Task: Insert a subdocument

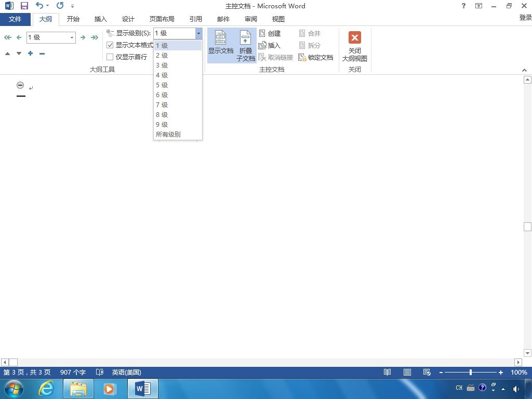Action: 270,45
